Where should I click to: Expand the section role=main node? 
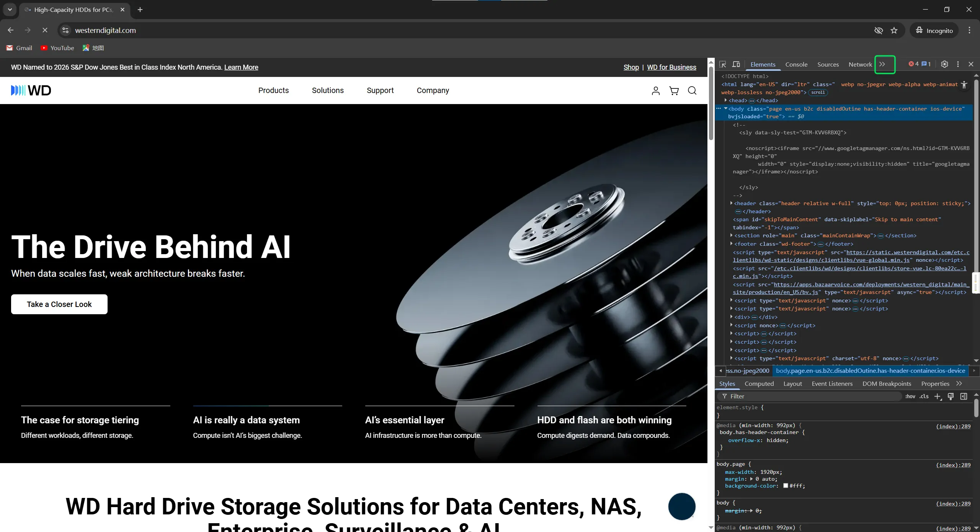coord(731,235)
